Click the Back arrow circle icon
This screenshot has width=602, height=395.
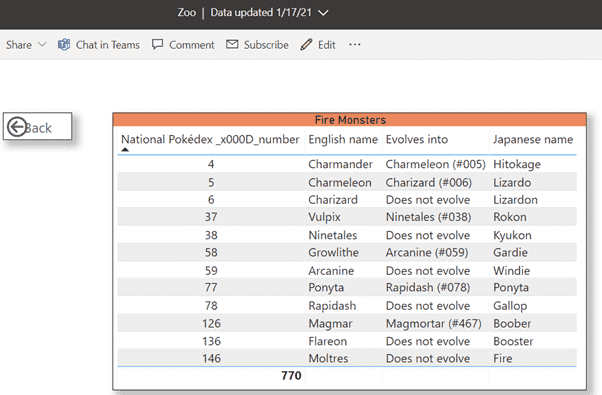pyautogui.click(x=17, y=127)
